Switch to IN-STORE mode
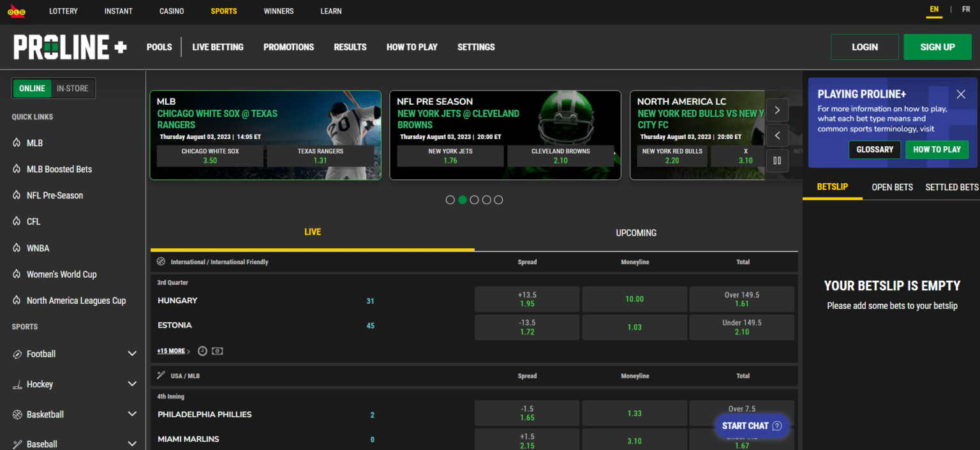 (x=72, y=88)
